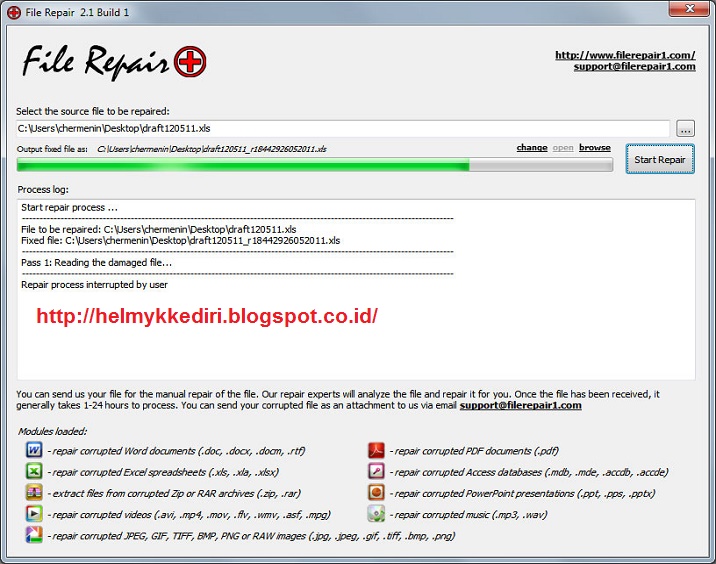Screen dimensions: 716x564
Task: Click 'Select the source file to be repaired' label
Action: click(x=93, y=111)
